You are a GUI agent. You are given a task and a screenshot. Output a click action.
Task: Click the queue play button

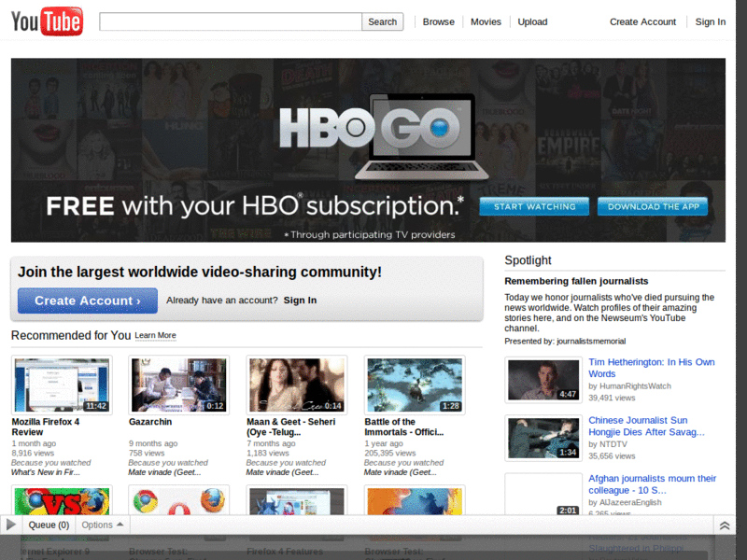(x=11, y=525)
